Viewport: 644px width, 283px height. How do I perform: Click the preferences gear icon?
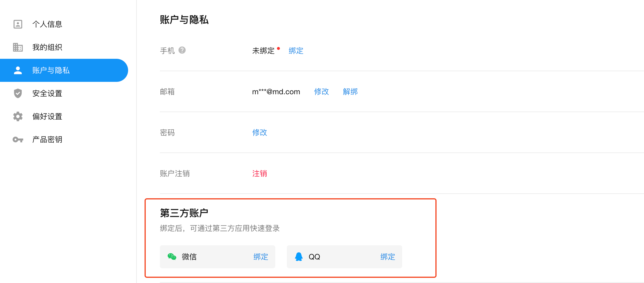tap(18, 116)
